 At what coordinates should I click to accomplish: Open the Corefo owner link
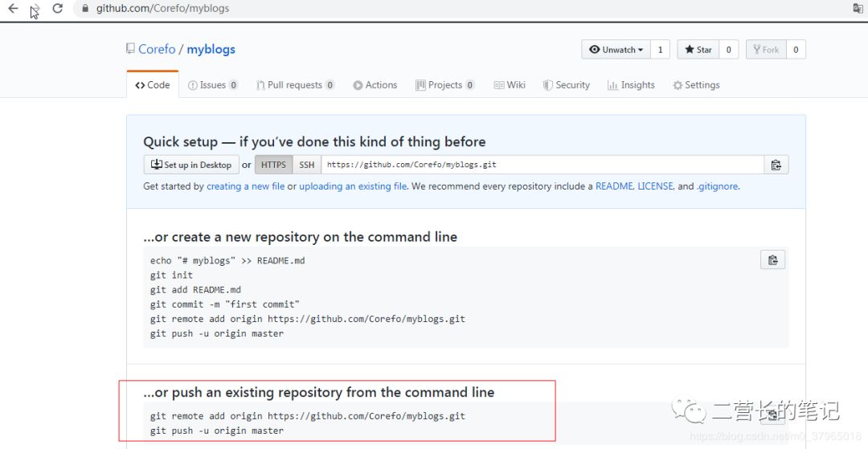157,49
